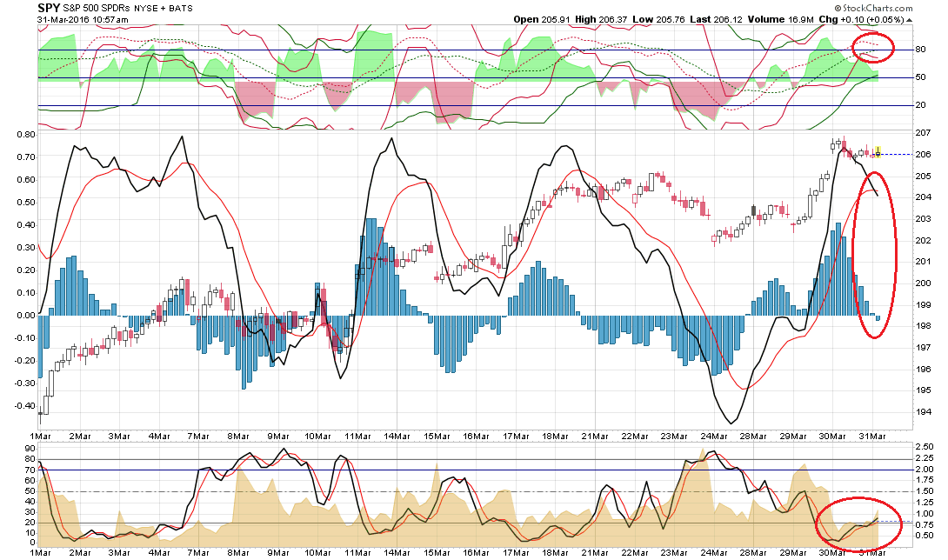The width and height of the screenshot is (948, 560).
Task: Click the 1.00 label on bottom panel
Action: [925, 513]
